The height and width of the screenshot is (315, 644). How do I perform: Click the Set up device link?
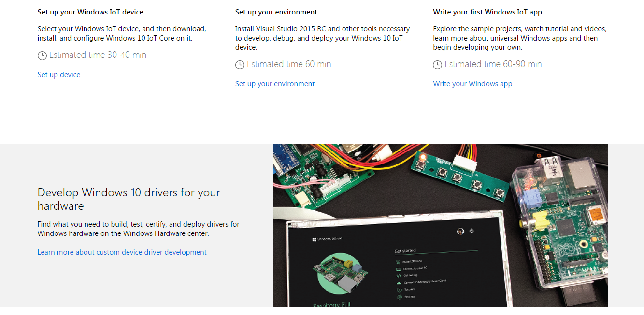coord(58,74)
